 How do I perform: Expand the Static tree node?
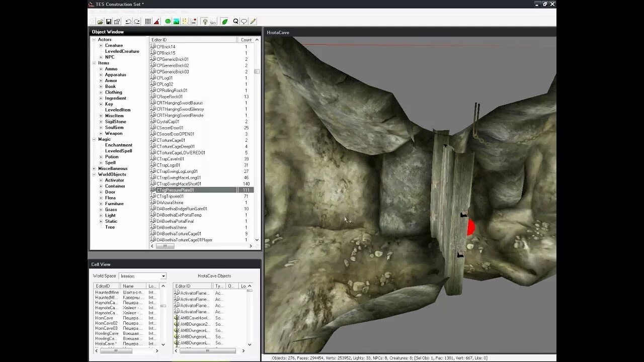coord(101,221)
